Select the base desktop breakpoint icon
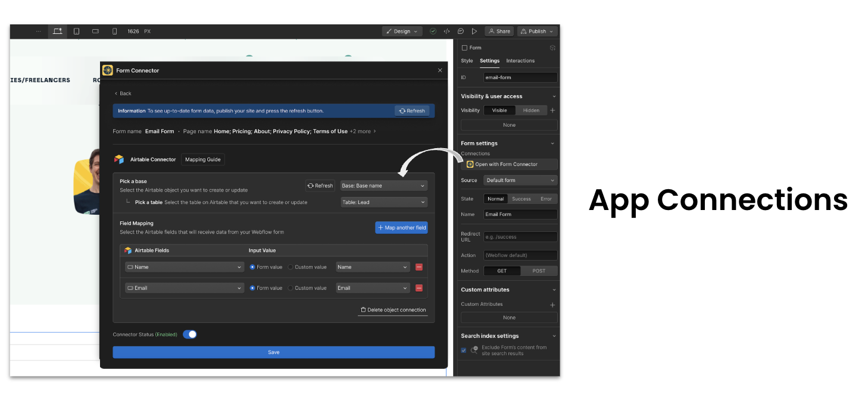 point(57,31)
